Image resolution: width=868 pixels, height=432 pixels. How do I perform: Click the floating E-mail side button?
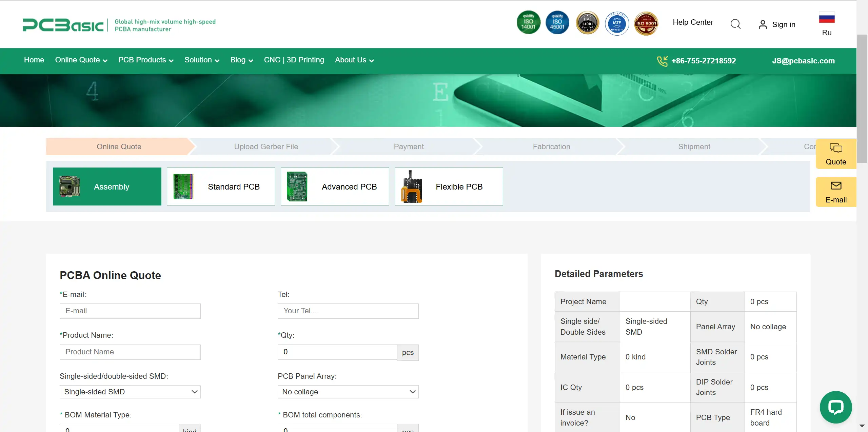(x=836, y=192)
